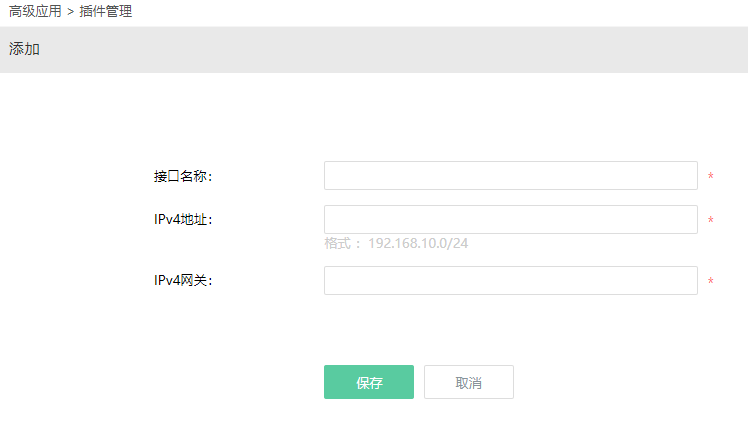
Task: Click the IPv4网关 field label
Action: pyautogui.click(x=183, y=280)
